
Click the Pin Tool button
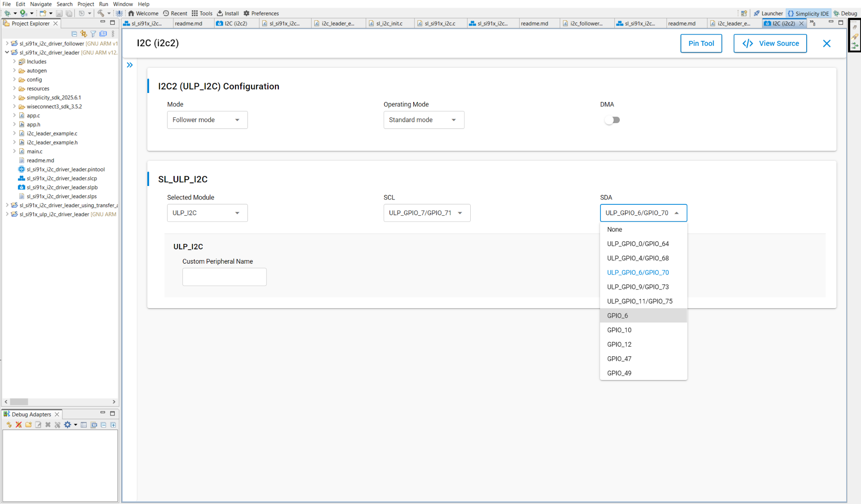[701, 44]
